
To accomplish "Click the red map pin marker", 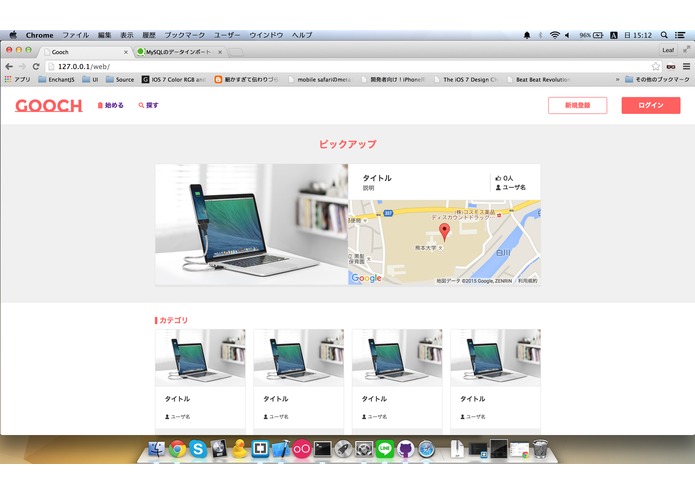I will click(x=444, y=232).
